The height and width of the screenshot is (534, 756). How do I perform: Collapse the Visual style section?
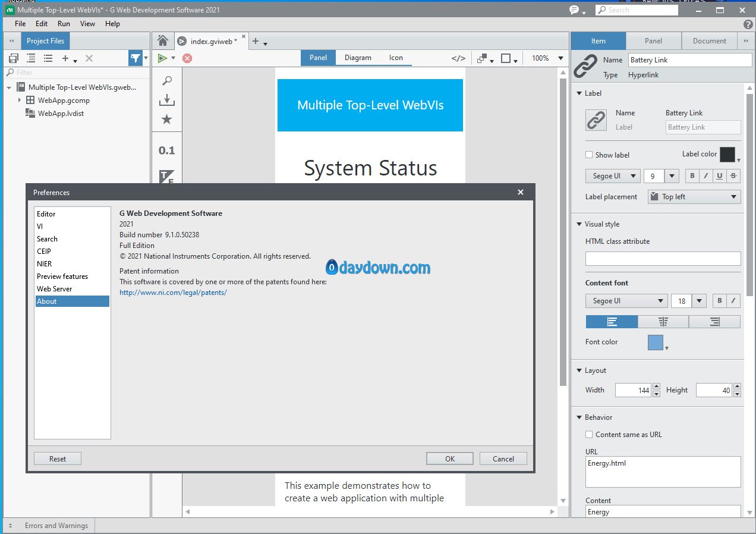click(579, 224)
